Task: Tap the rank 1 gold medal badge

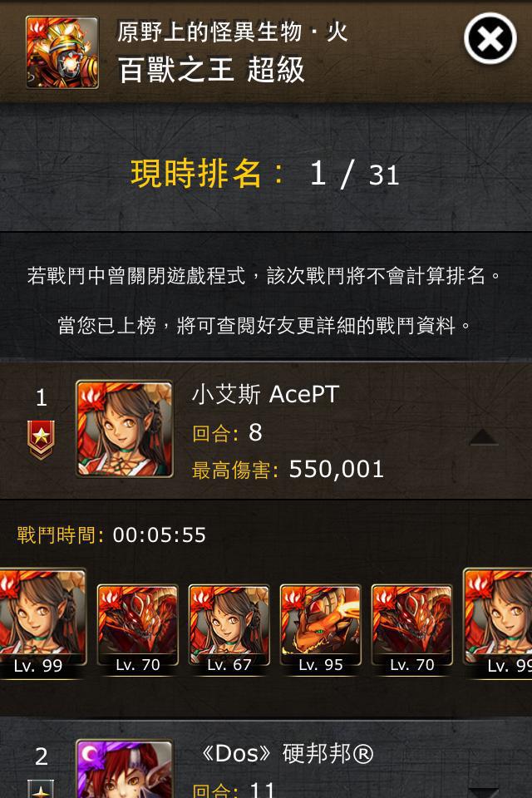Action: coord(42,440)
